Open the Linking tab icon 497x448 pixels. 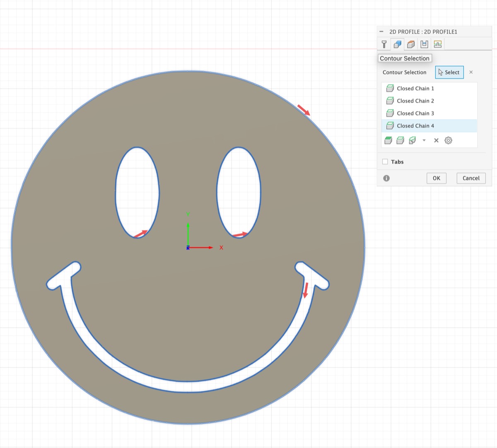coord(438,44)
